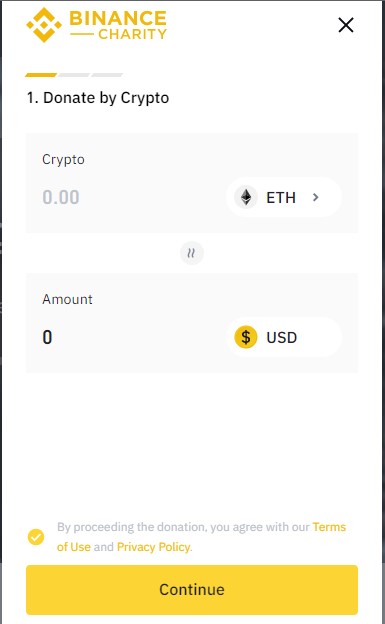Screen dimensions: 385x624
Task: Click the second gray progress step
Action: 74,75
